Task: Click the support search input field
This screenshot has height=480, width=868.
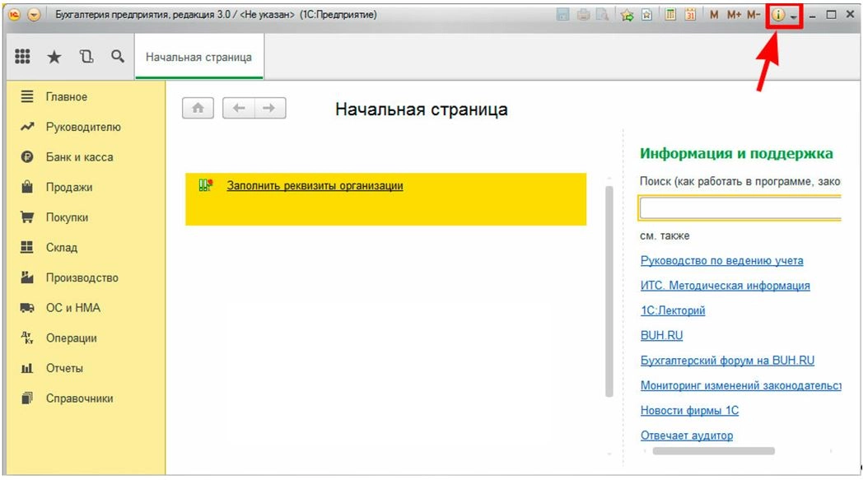Action: tap(740, 208)
